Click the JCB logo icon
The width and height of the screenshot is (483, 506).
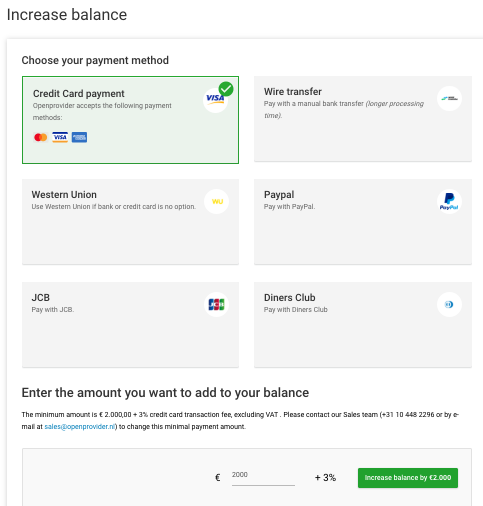217,304
